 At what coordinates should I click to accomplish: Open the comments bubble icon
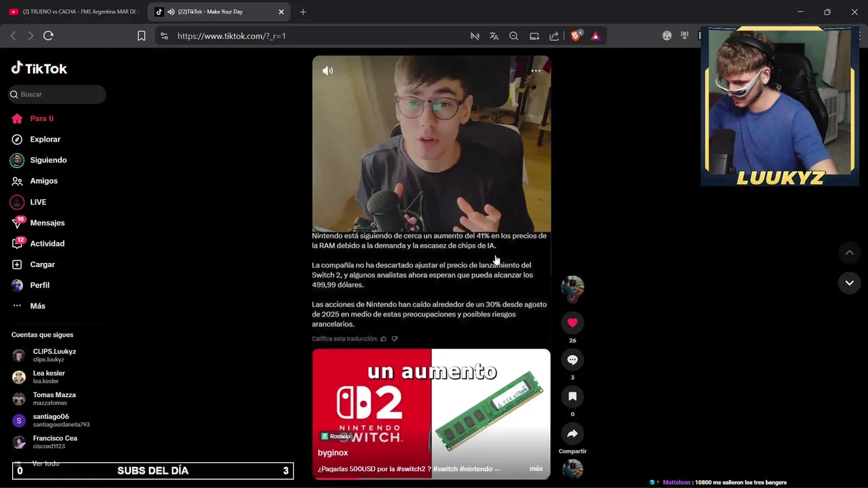pos(572,360)
